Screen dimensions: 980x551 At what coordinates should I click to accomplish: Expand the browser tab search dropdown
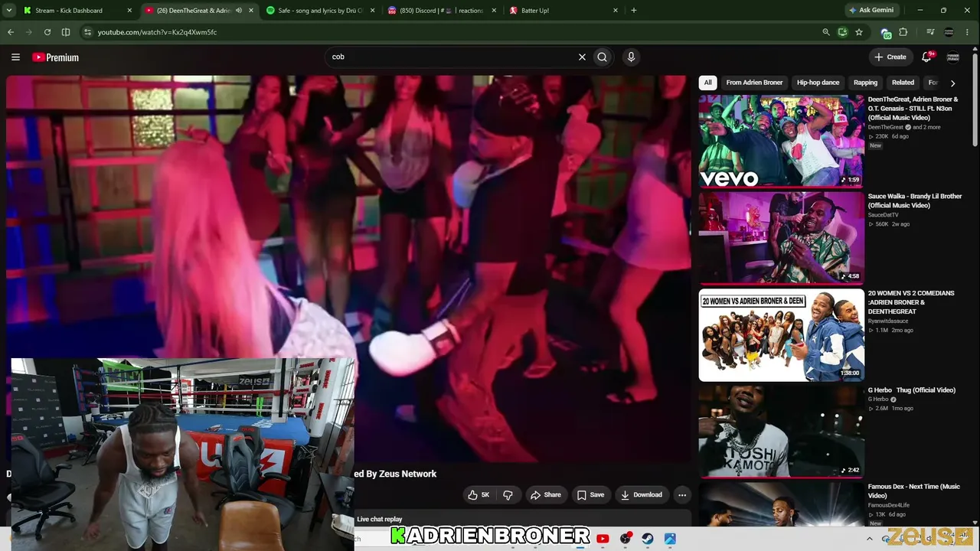(x=11, y=11)
